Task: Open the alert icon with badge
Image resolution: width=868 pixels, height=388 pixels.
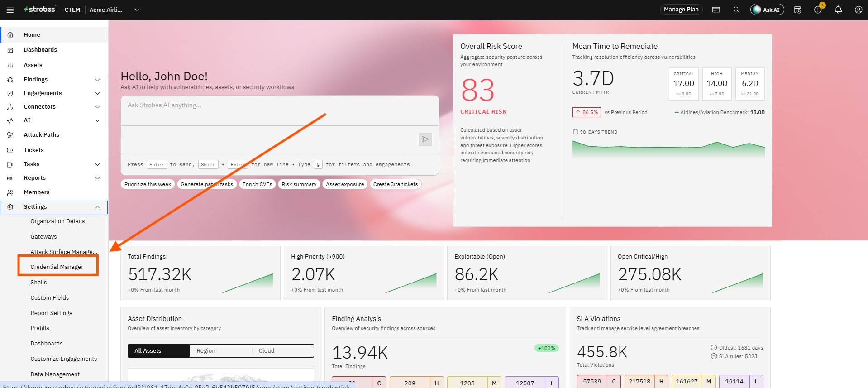Action: 818,10
